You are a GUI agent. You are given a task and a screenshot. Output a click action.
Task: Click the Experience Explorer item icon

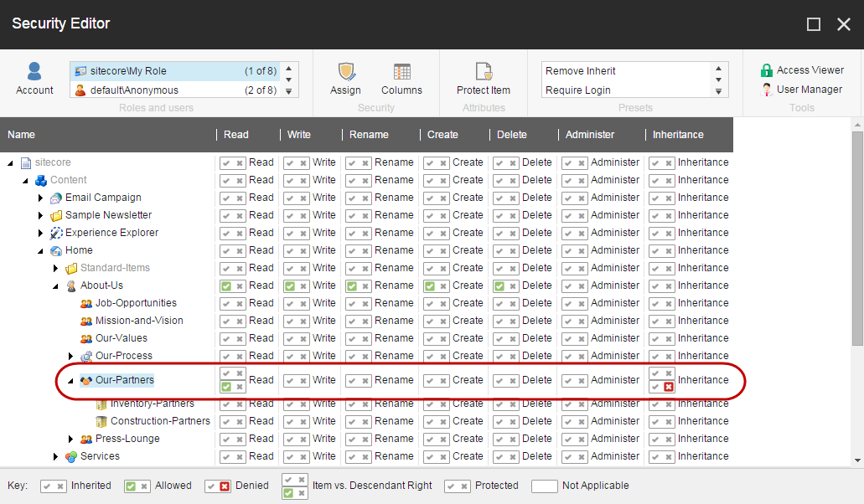(x=56, y=234)
